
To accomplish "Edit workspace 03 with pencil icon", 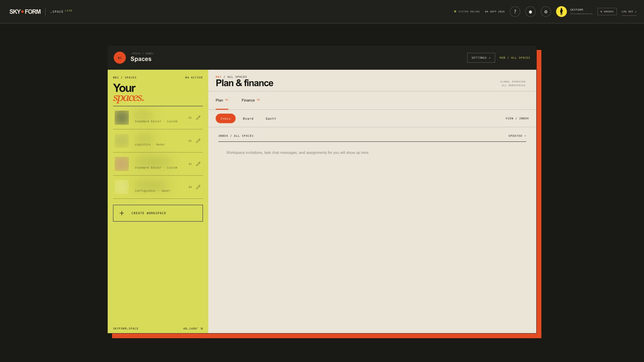I will click(x=198, y=164).
